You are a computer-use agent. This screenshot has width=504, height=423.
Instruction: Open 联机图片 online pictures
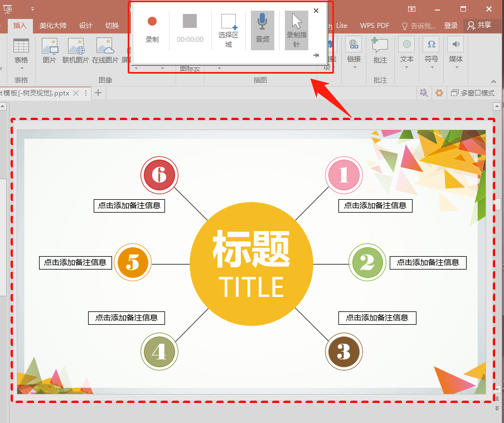tap(75, 50)
